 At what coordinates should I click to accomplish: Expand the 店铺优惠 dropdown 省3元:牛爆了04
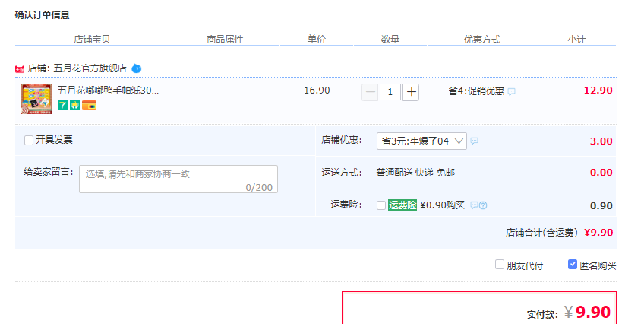pos(421,141)
